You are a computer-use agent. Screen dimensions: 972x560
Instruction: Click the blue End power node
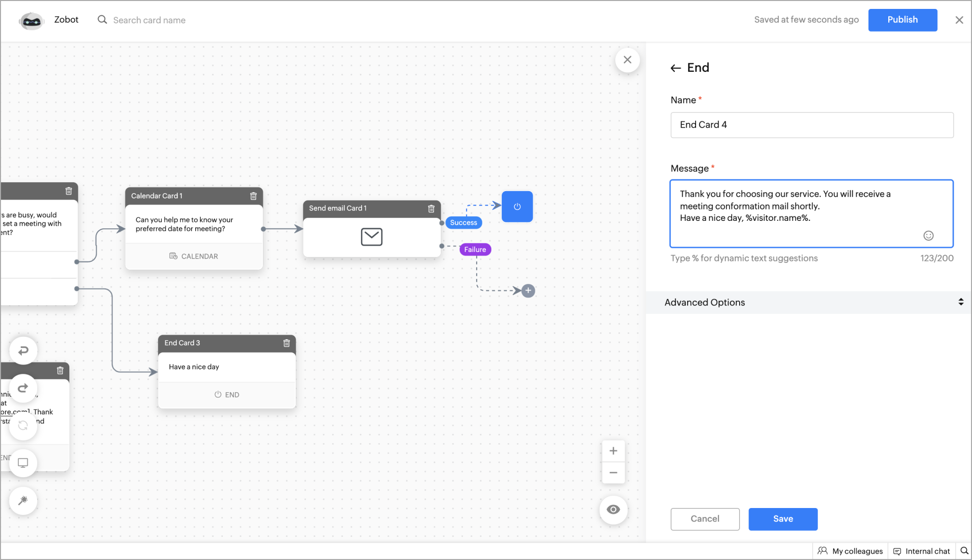517,206
